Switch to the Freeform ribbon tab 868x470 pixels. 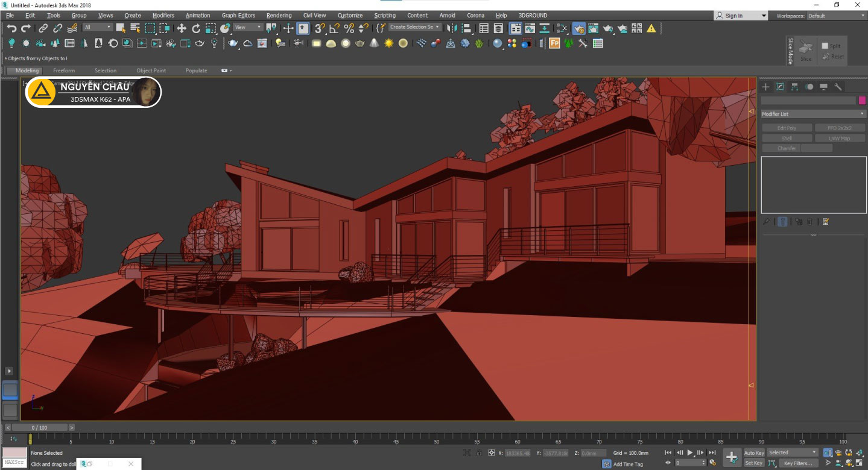(x=64, y=70)
